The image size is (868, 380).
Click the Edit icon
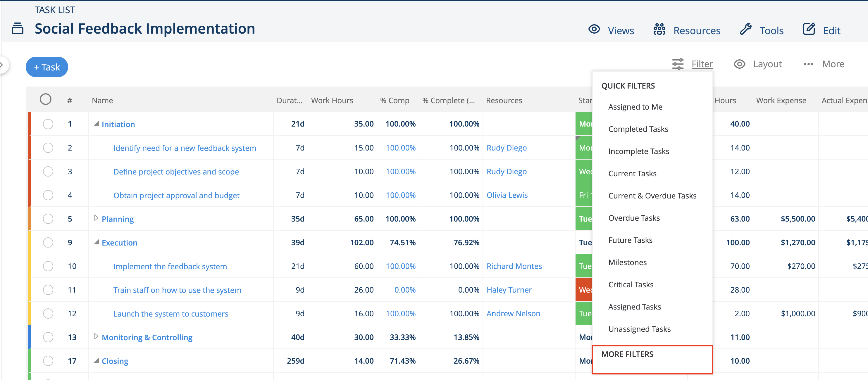point(809,29)
